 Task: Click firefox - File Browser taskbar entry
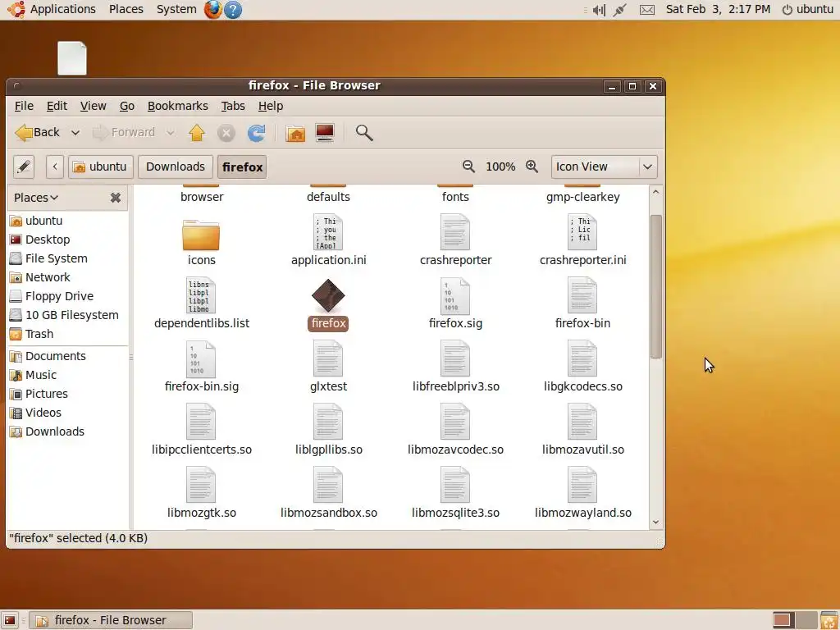[x=111, y=620]
